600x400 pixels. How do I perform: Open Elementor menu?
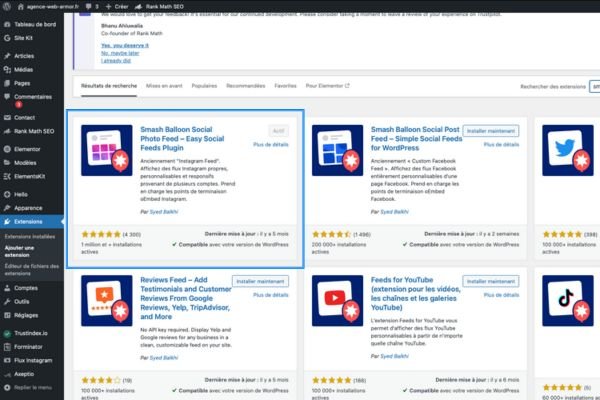(30, 148)
